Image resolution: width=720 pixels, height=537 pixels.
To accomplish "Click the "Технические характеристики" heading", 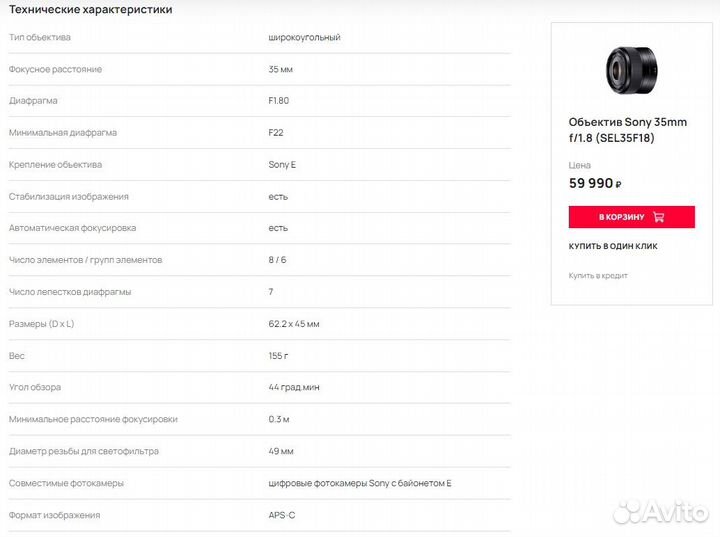I will [x=90, y=9].
